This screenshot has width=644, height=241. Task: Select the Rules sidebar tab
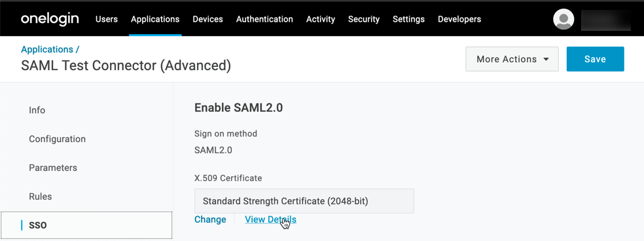coord(40,196)
